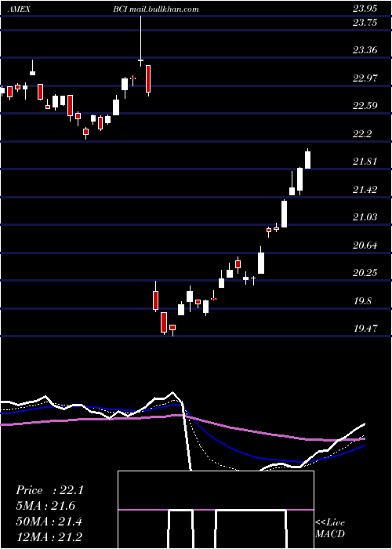The height and width of the screenshot is (549, 392).
Task: Select the 20.25 price axis label
Action: (x=365, y=272)
